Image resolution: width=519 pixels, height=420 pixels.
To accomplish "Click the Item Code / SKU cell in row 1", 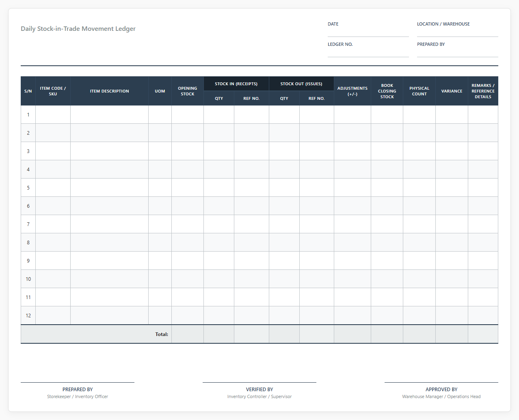I will [53, 114].
